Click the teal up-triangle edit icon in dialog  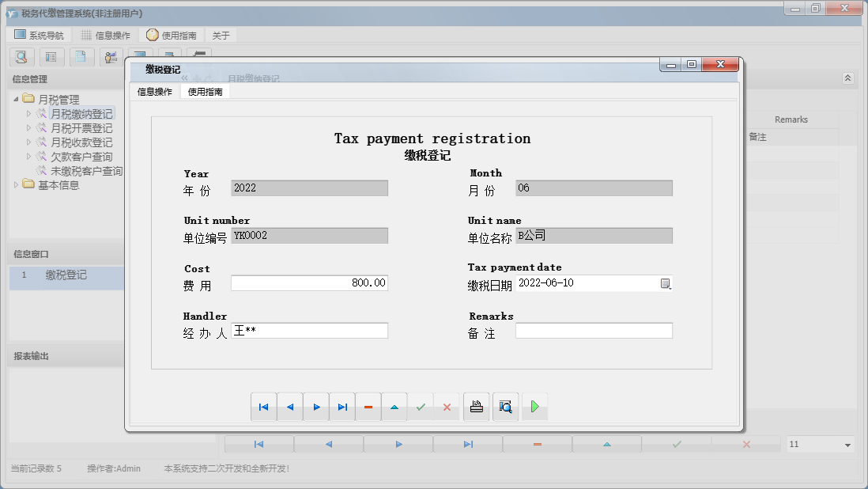394,407
